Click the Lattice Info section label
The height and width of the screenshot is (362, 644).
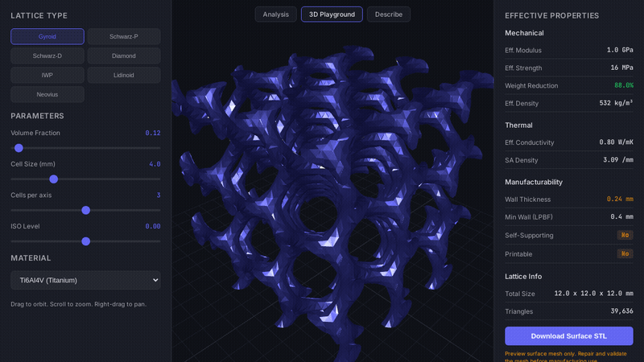tap(523, 276)
